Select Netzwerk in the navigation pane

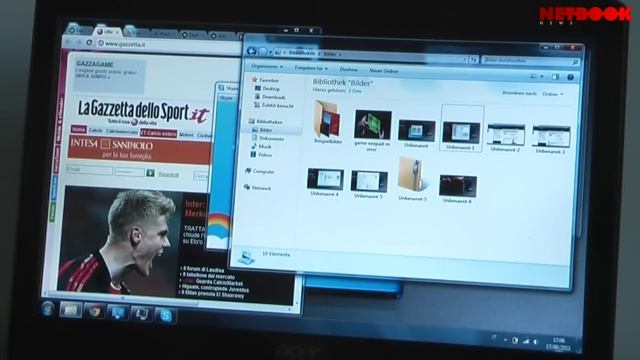[x=257, y=188]
